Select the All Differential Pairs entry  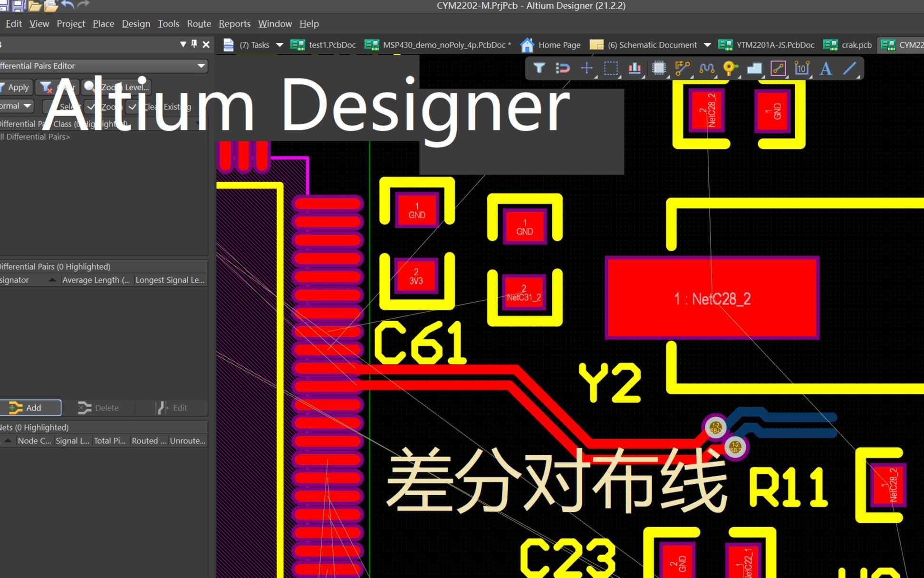pyautogui.click(x=35, y=137)
